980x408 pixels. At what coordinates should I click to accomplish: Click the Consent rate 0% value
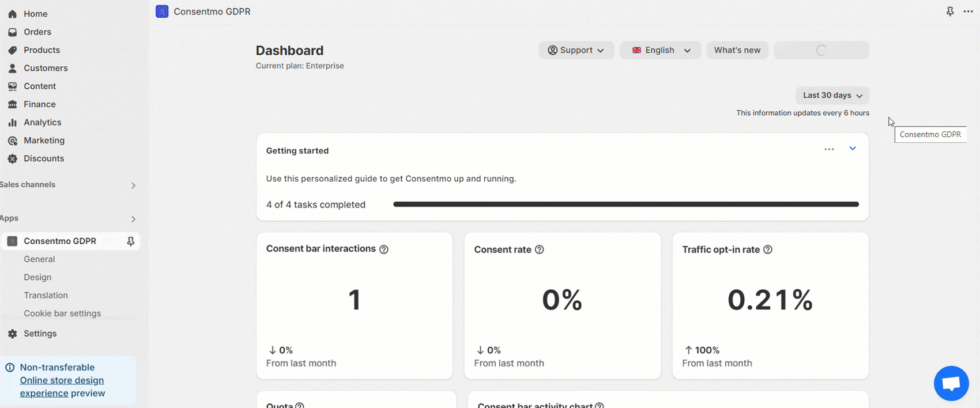[562, 300]
